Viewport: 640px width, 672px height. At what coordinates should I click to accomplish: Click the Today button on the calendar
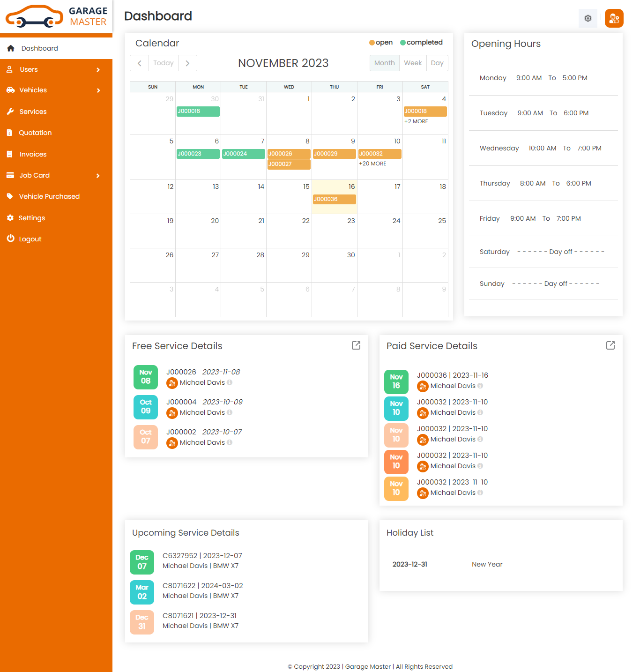(163, 63)
